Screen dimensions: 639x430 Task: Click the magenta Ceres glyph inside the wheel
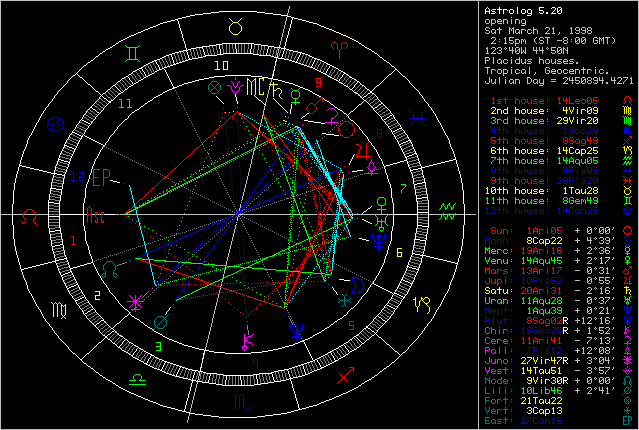pos(332,117)
